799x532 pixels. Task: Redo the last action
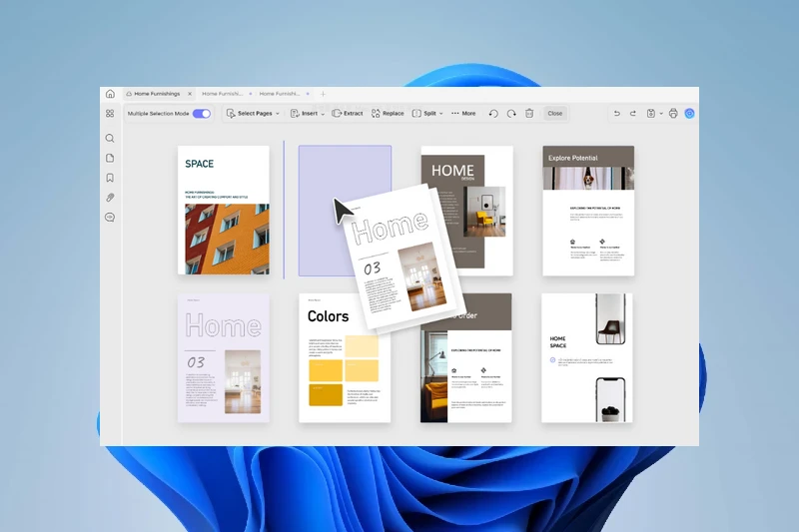pos(633,114)
